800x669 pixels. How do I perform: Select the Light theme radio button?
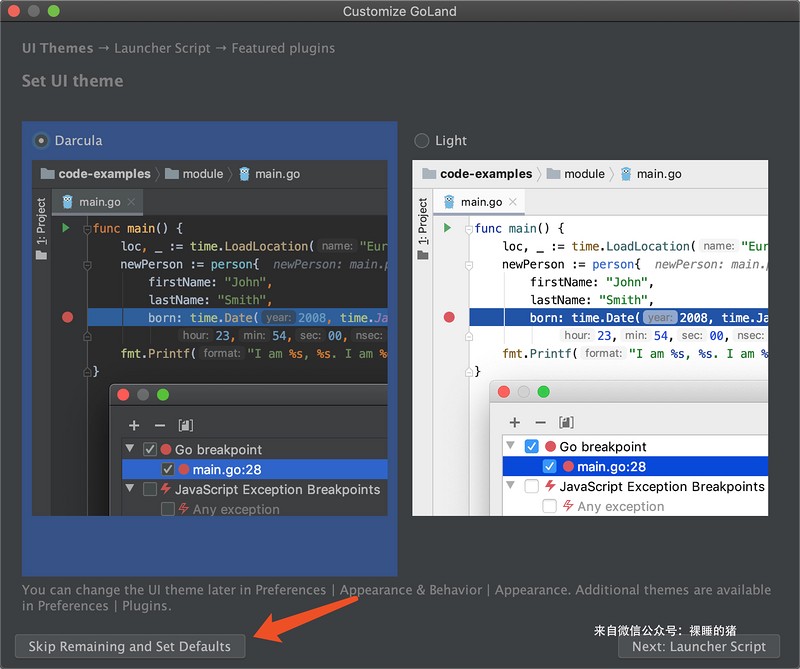point(421,140)
